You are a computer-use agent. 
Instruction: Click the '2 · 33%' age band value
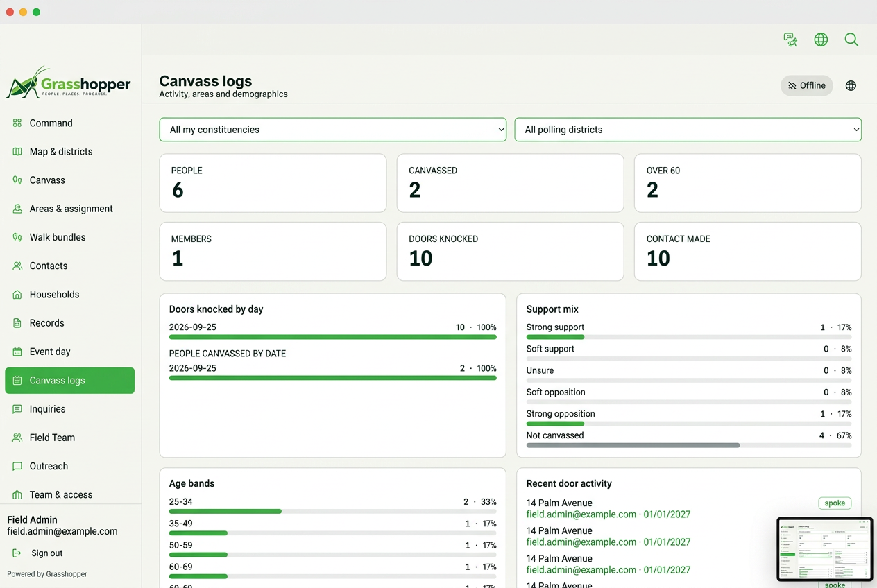pyautogui.click(x=480, y=502)
